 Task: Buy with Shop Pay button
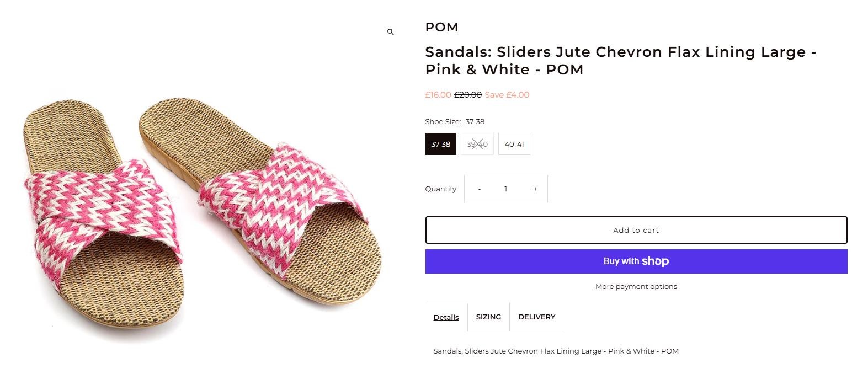click(636, 261)
